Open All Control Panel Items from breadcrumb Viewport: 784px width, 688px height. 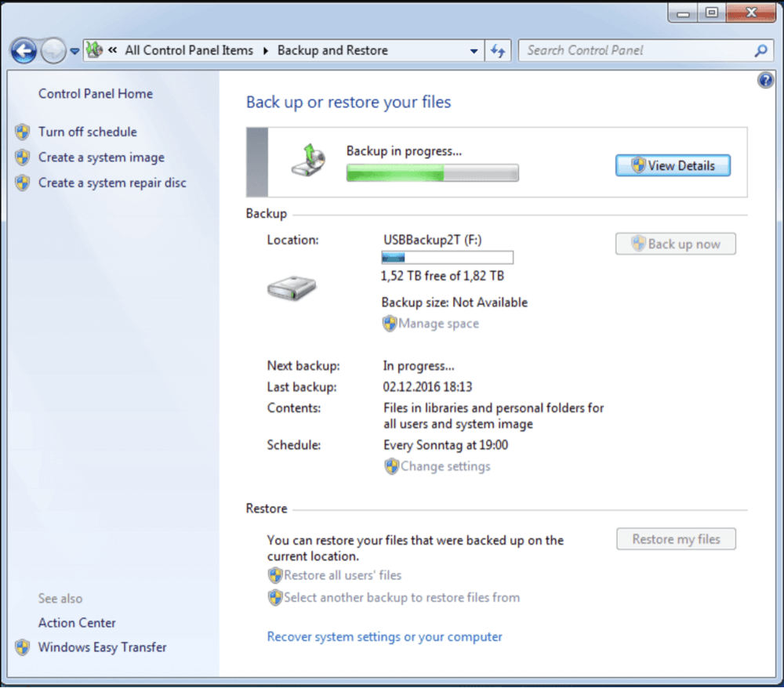point(189,49)
